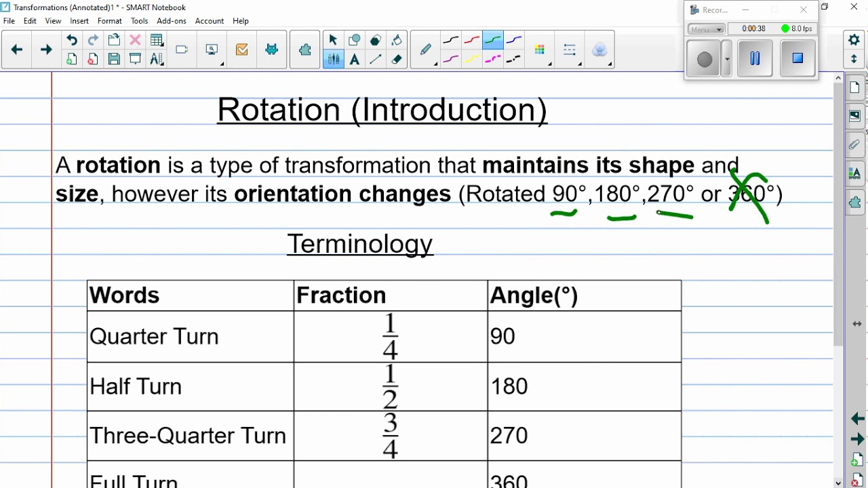This screenshot has width=868, height=488.
Task: Click the recorder's round record button
Action: pos(705,59)
